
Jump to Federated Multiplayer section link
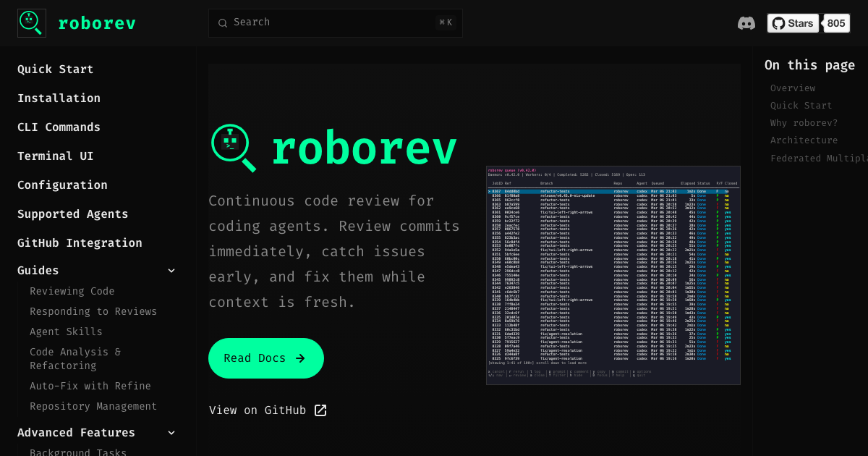tap(819, 158)
